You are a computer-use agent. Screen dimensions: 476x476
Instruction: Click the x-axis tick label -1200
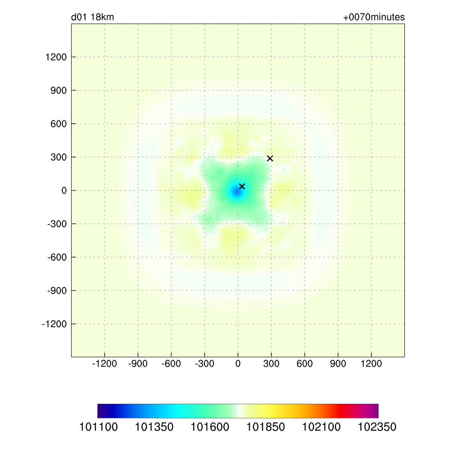105,364
